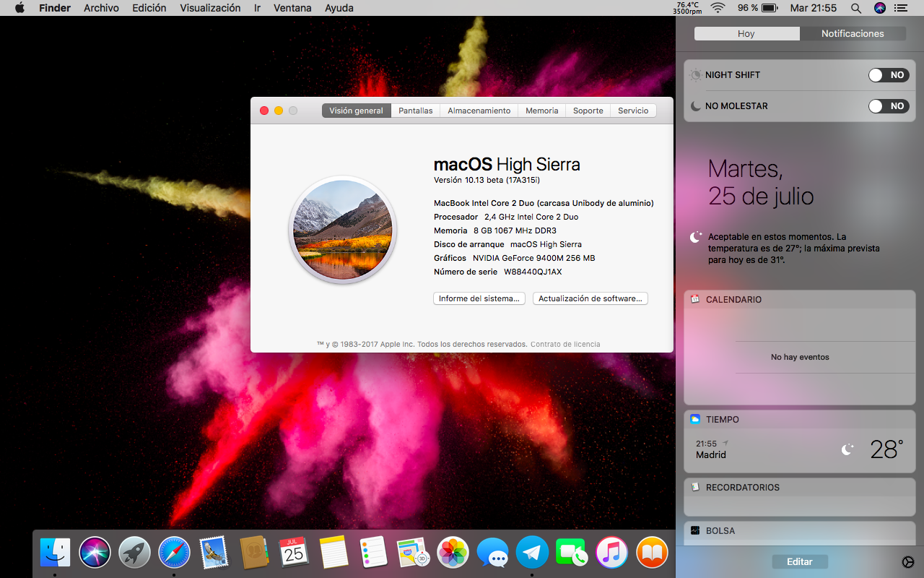Launch Siri from the Dock
The width and height of the screenshot is (924, 578).
click(95, 553)
